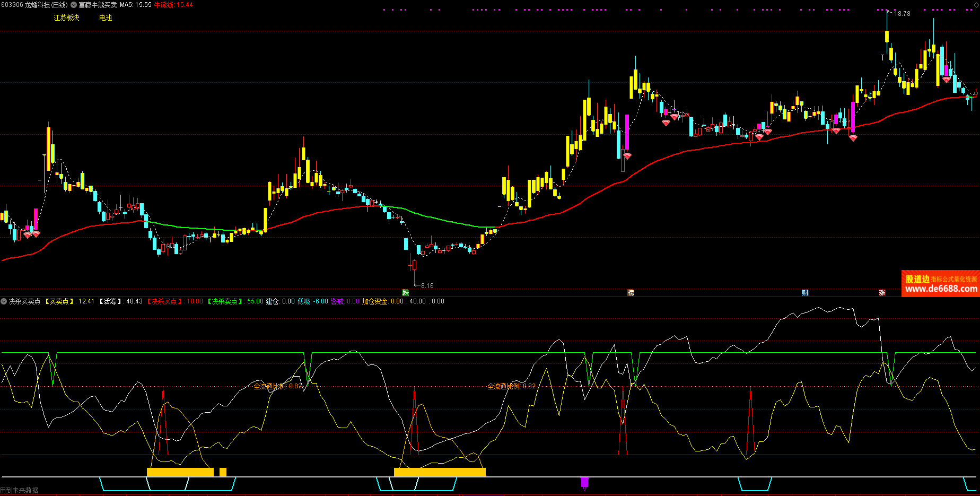
Task: Click the green 跌 event marker
Action: click(406, 293)
